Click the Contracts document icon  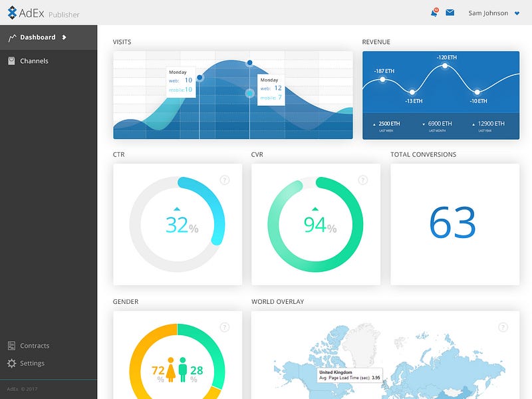pyautogui.click(x=11, y=346)
